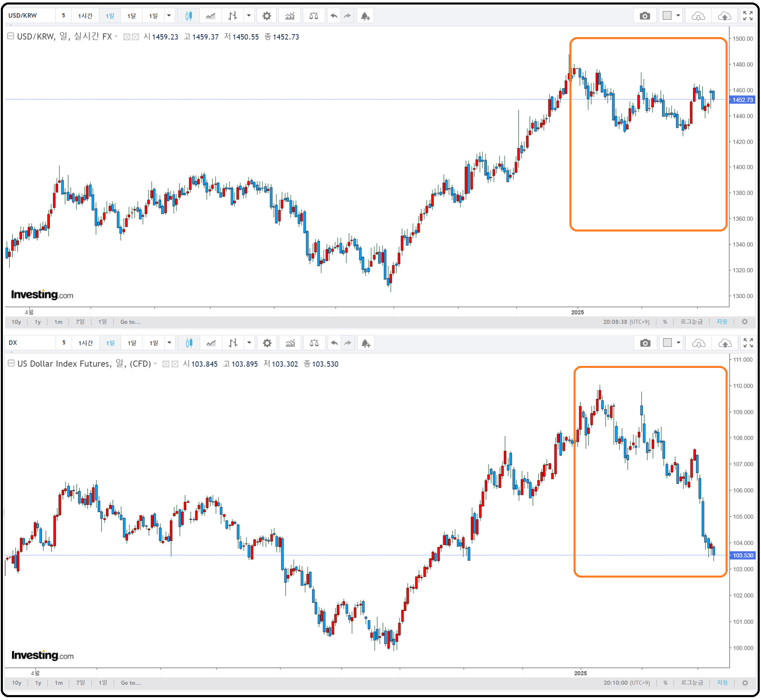The image size is (761, 700).
Task: Open indicators panel on DX chart
Action: tap(290, 343)
